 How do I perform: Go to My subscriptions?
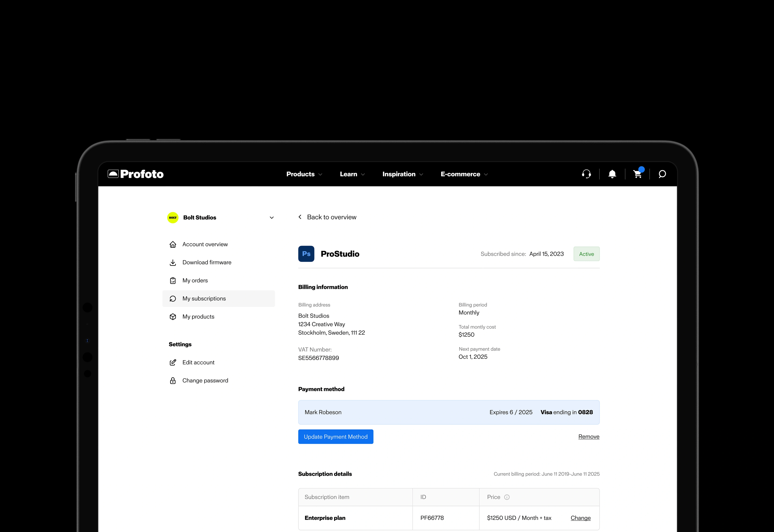coord(204,299)
